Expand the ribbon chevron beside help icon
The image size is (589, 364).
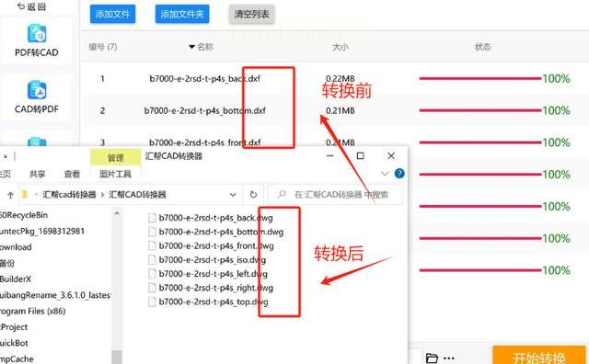(385, 174)
